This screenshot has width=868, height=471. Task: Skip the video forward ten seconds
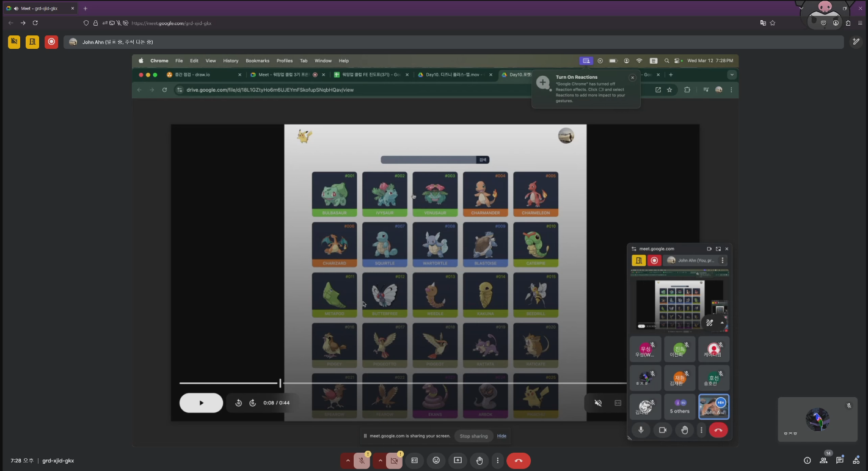[253, 403]
